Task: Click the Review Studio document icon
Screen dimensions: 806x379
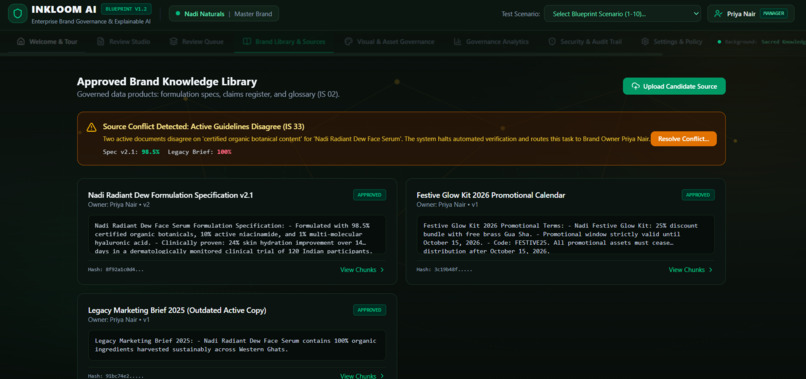Action: pos(101,42)
